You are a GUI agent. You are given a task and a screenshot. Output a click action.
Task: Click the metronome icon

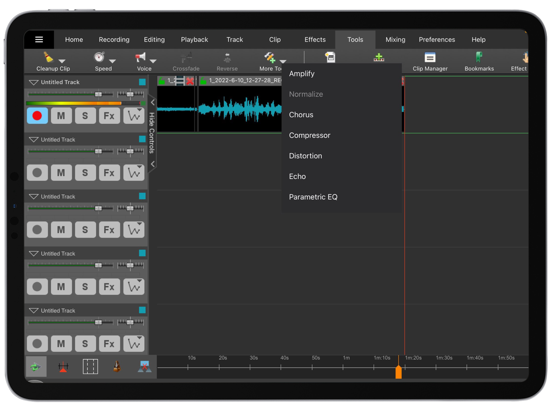[x=117, y=367]
